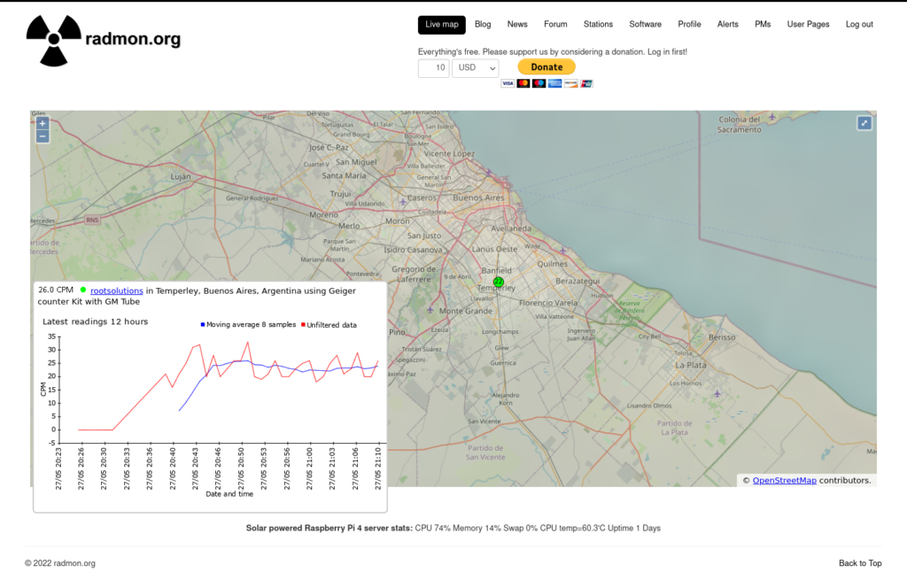The image size is (907, 588).
Task: Open the Live map tab
Action: 441,25
